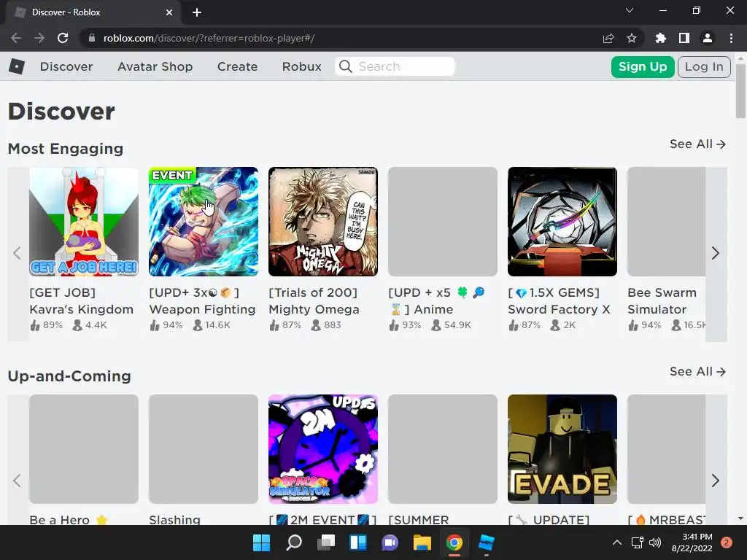The width and height of the screenshot is (747, 560).
Task: Show next Most Engaging games
Action: click(716, 253)
